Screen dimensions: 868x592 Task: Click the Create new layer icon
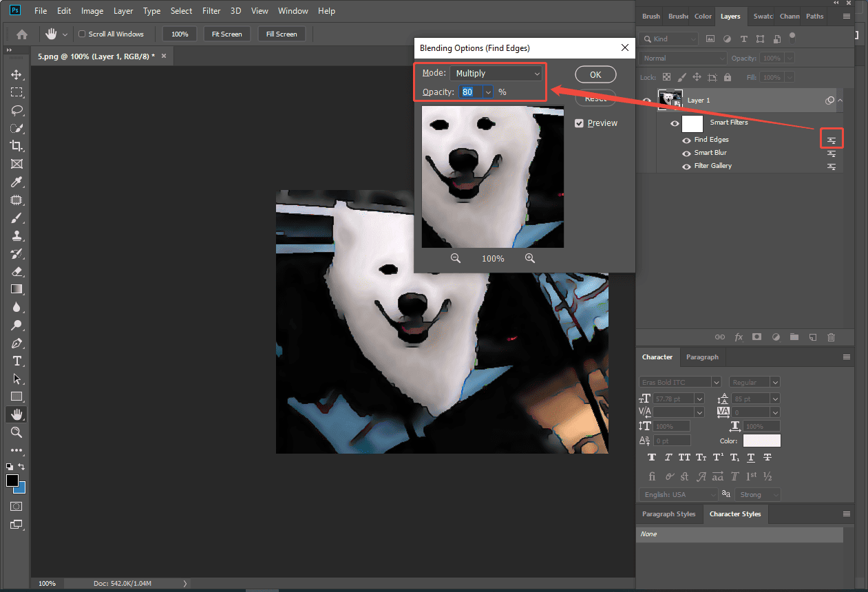(813, 337)
